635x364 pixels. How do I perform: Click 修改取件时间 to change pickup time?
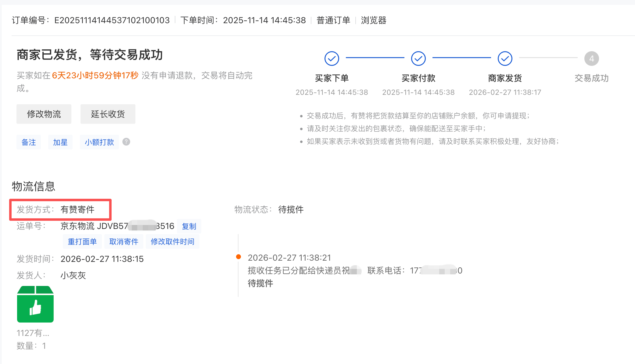coord(172,242)
